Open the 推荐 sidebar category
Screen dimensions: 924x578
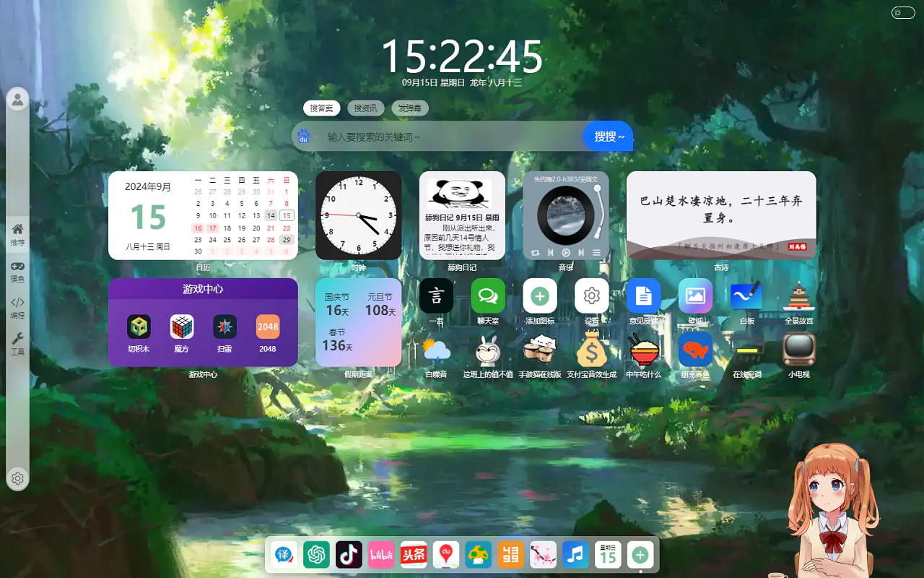17,234
